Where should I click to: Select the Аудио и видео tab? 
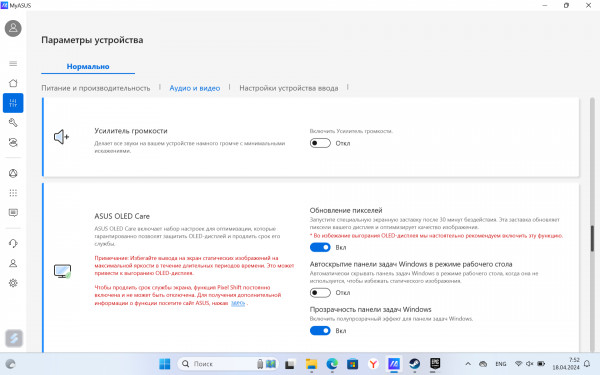tap(195, 88)
